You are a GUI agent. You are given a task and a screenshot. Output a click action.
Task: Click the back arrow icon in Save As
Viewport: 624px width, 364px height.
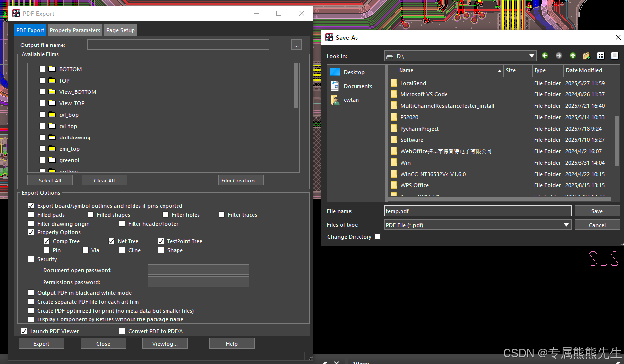click(545, 56)
